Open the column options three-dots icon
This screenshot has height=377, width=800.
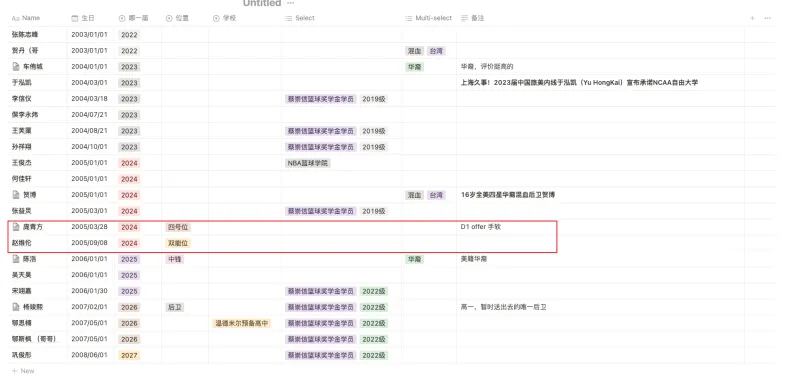click(767, 18)
